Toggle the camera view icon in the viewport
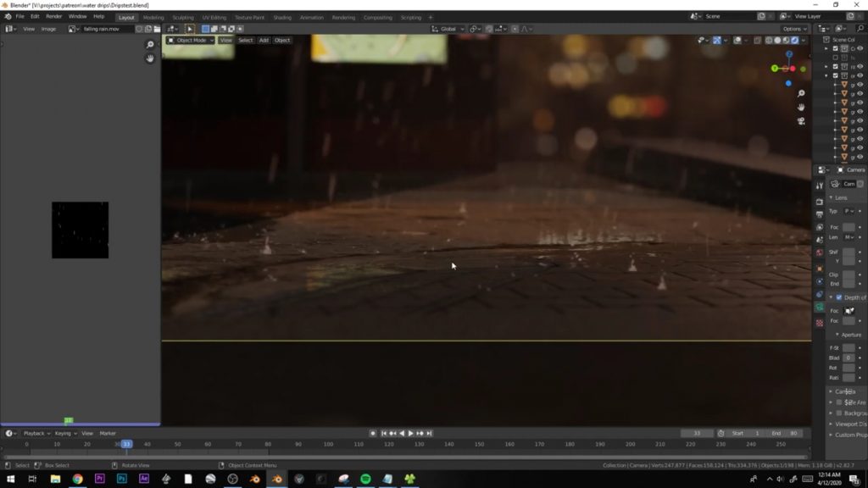868x488 pixels. tap(801, 121)
